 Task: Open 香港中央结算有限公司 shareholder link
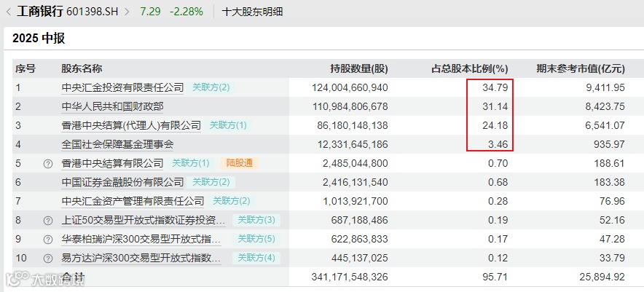pos(112,163)
